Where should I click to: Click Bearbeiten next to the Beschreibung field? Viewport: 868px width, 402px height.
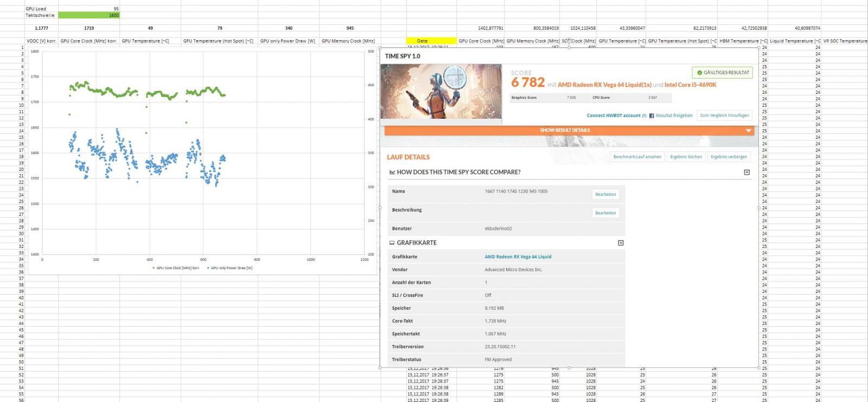(x=605, y=213)
